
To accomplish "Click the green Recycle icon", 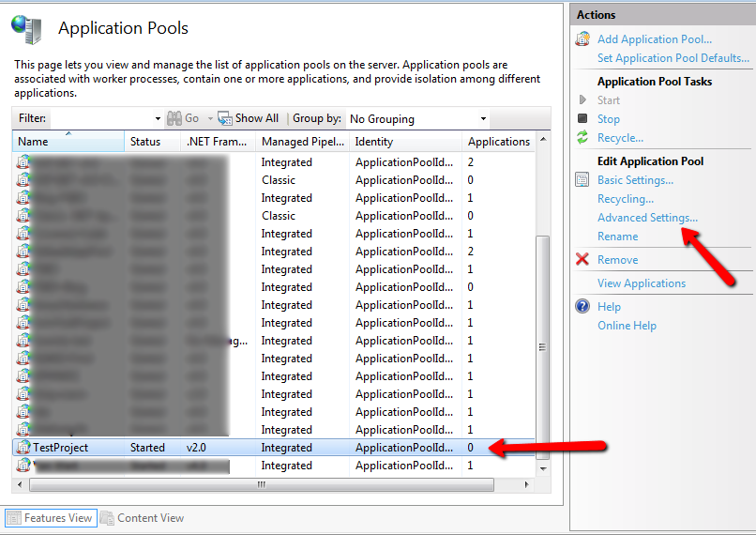I will [582, 138].
